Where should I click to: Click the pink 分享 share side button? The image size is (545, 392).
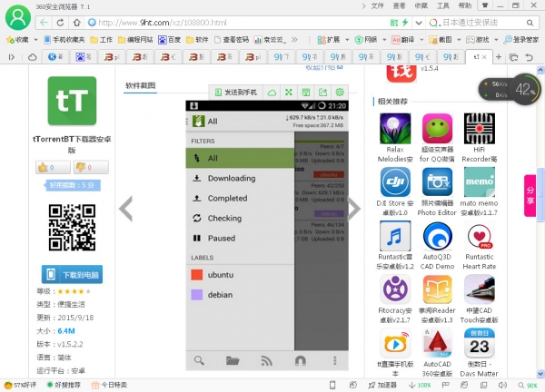(530, 196)
